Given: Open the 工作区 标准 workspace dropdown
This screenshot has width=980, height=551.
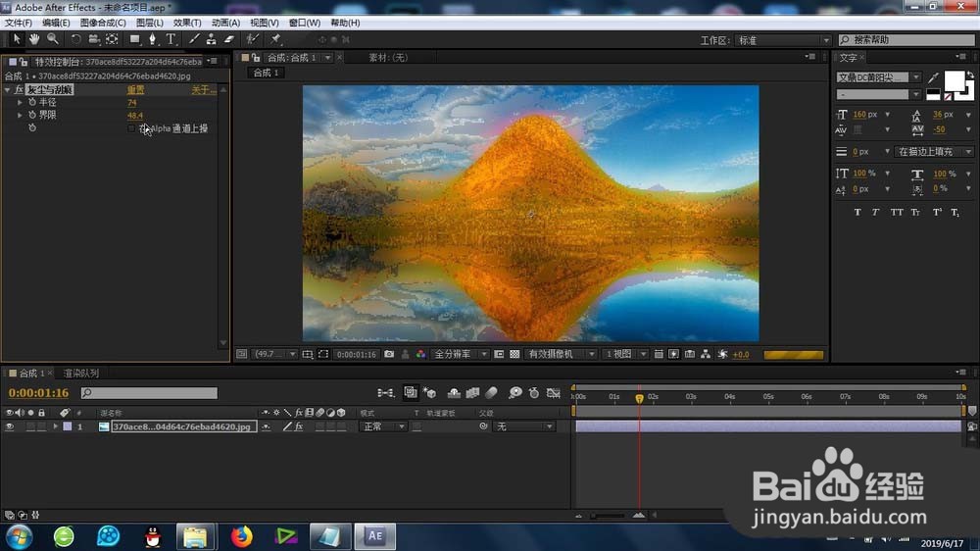Looking at the screenshot, I should coord(782,40).
